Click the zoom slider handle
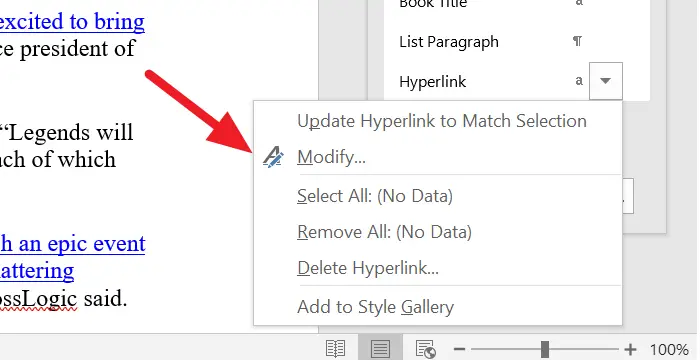The width and height of the screenshot is (700, 360). [x=545, y=349]
